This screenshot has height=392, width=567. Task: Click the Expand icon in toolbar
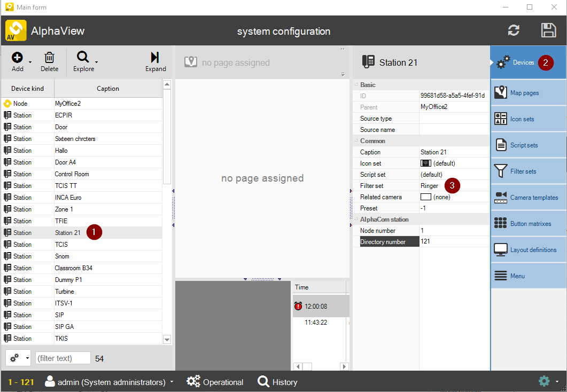(x=155, y=58)
